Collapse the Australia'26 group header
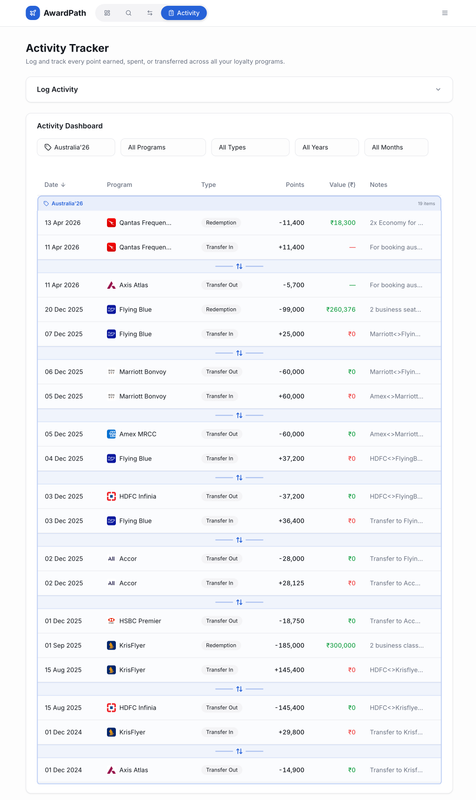The height and width of the screenshot is (800, 476). coord(239,204)
